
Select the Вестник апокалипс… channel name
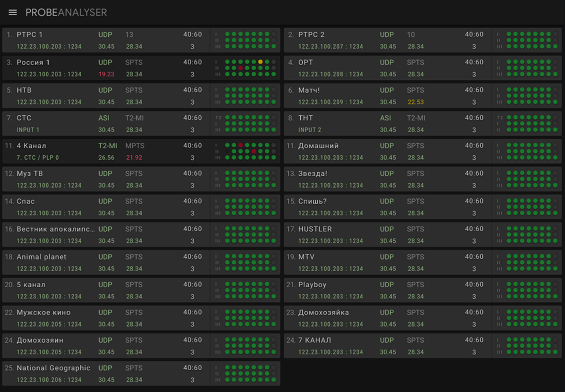56,229
